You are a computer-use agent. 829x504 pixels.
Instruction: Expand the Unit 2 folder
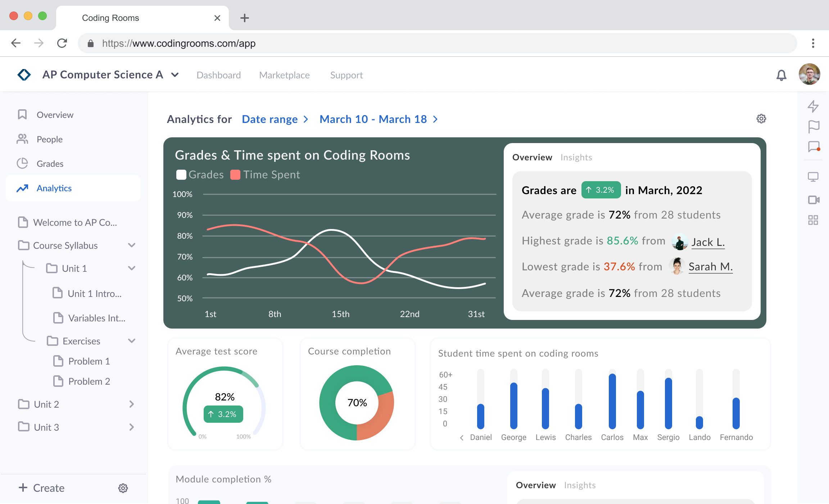[132, 404]
